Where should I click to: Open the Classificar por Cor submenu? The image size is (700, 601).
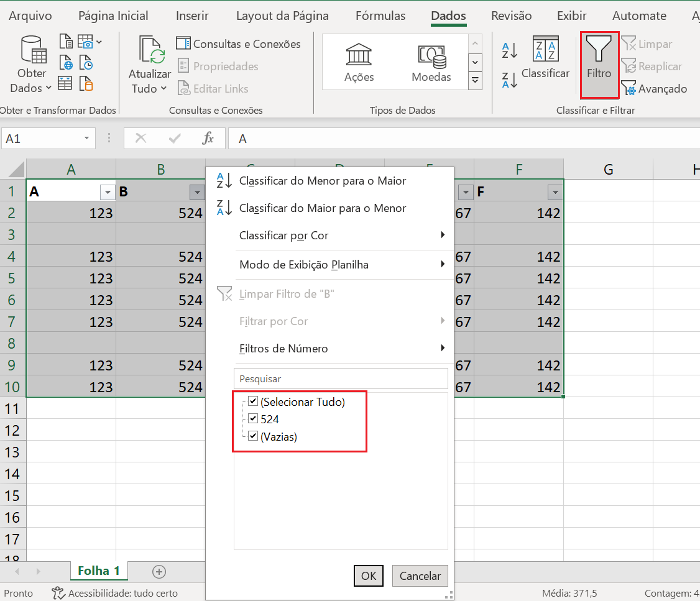pyautogui.click(x=329, y=235)
